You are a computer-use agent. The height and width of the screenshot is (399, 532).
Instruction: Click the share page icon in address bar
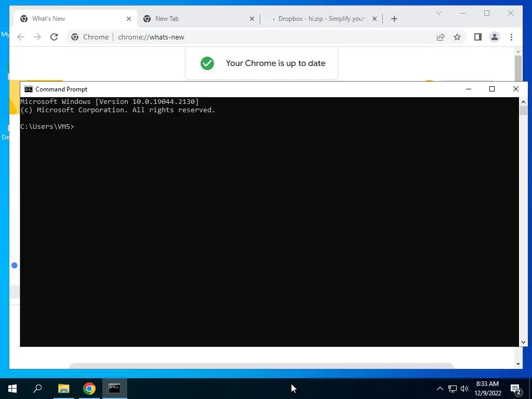pos(441,37)
